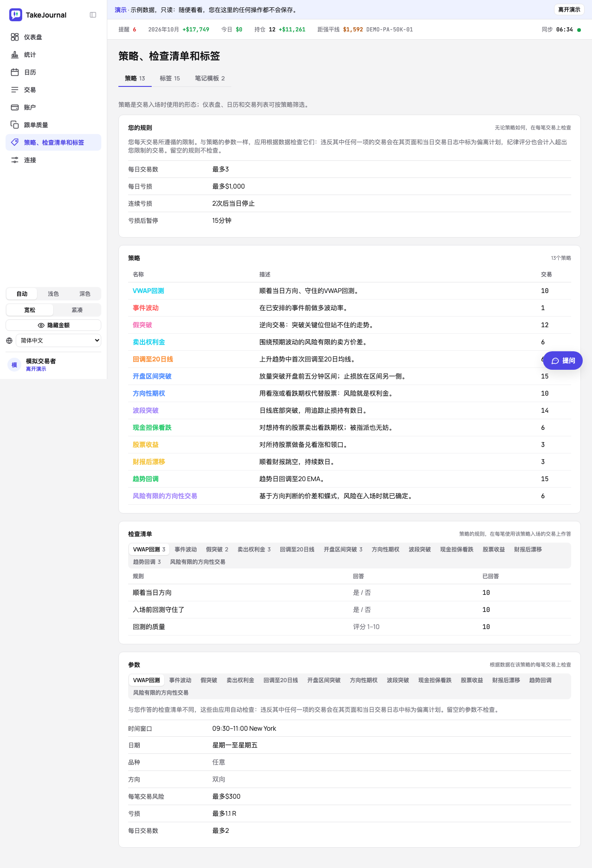The height and width of the screenshot is (868, 592).
Task: Click the 距强平线 $1,592 value
Action: point(353,30)
